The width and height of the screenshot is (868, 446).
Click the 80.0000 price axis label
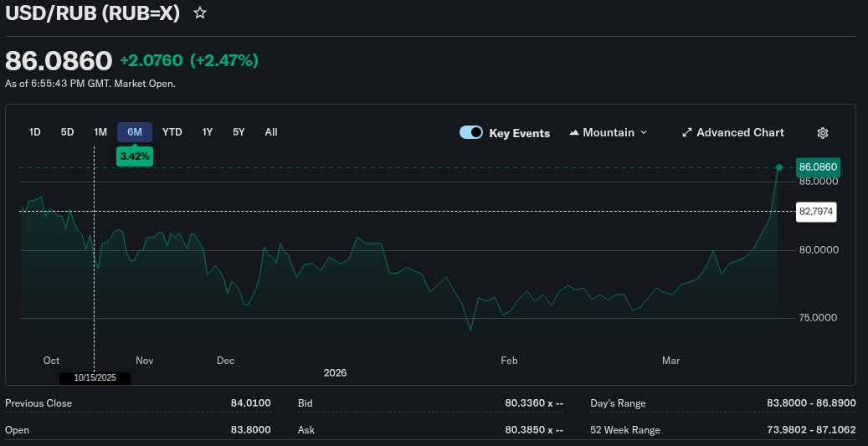[x=818, y=250]
